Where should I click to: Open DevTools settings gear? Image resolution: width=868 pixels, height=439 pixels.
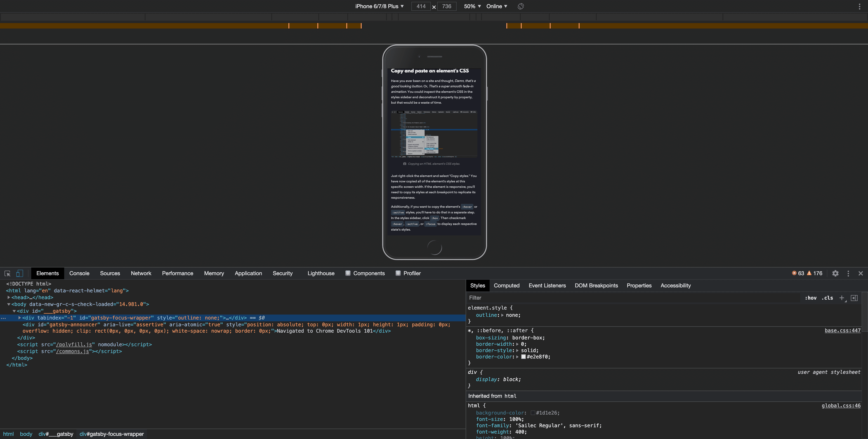coord(835,273)
